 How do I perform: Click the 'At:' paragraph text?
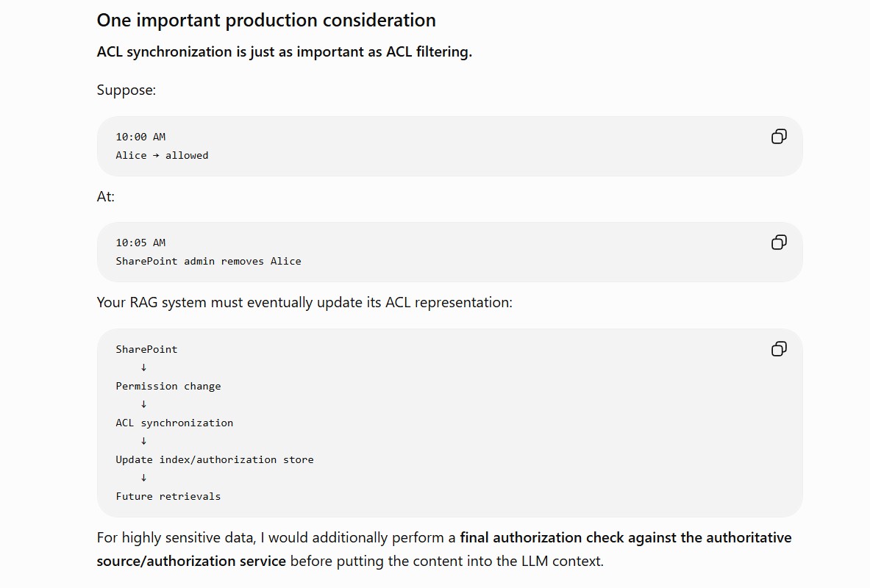point(105,196)
